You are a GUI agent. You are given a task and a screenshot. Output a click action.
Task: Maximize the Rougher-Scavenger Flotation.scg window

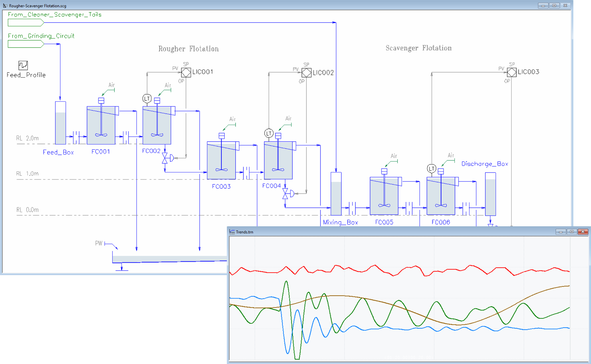coord(554,5)
